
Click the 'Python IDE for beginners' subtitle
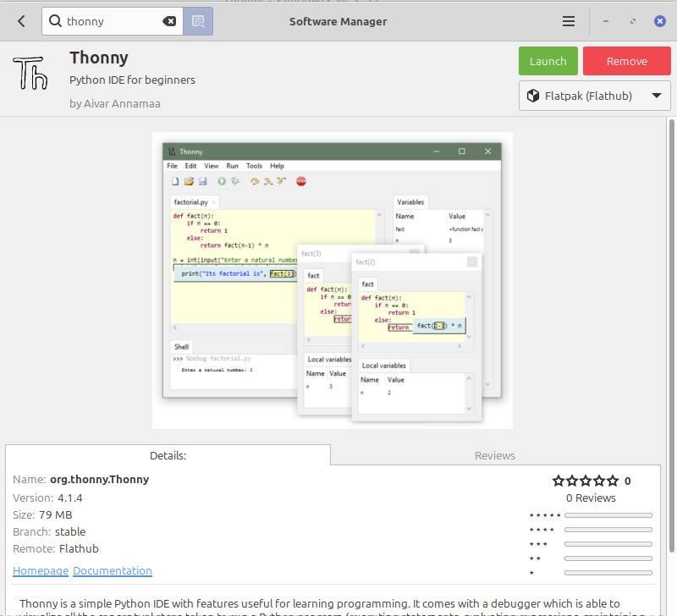[132, 80]
